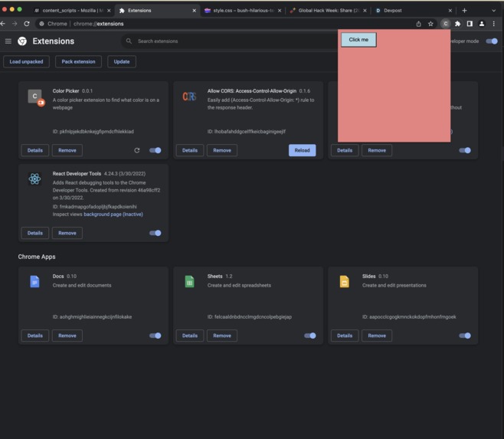Open background page (Inactive) link

pos(113,215)
